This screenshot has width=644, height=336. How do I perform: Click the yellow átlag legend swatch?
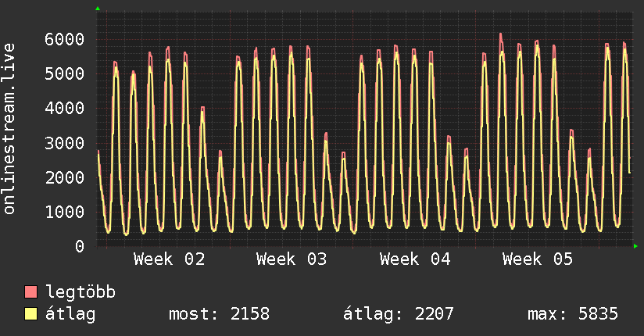(x=31, y=315)
